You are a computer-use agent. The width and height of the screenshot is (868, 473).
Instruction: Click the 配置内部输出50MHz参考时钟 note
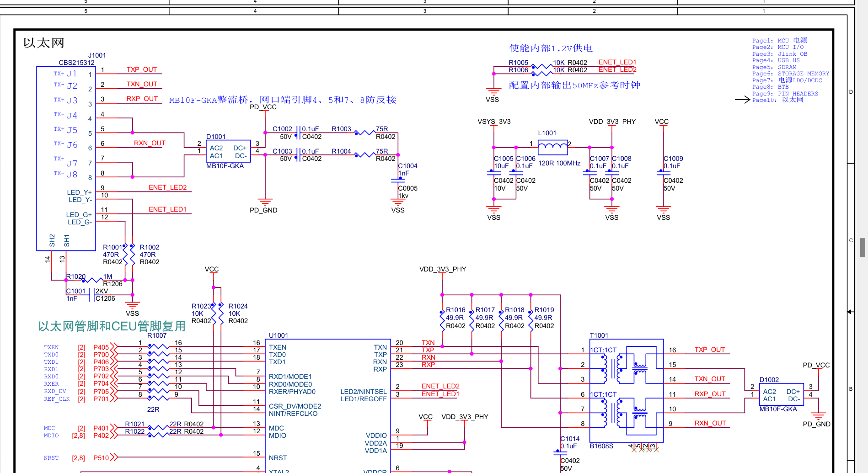574,85
